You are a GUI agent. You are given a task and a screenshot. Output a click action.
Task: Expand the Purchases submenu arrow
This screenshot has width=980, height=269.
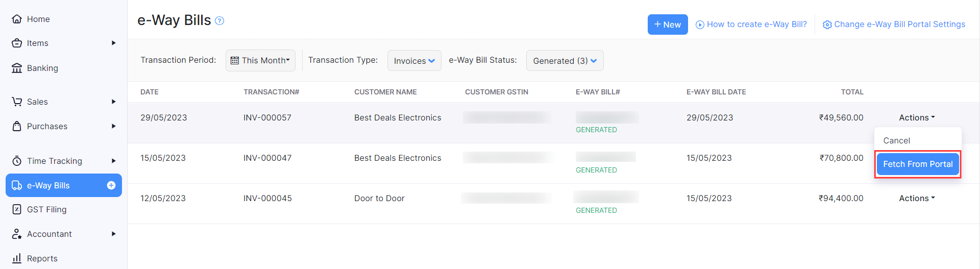[113, 126]
